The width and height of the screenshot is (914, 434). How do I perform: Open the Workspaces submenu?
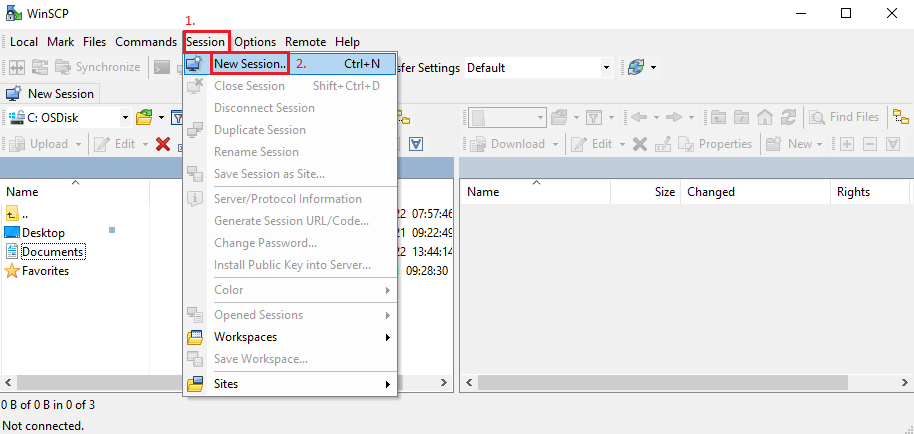coord(290,337)
